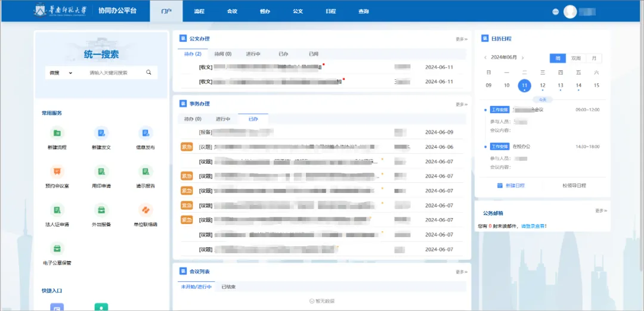The width and height of the screenshot is (644, 311).
Task: Open the 单位联络函 service icon
Action: 145,210
